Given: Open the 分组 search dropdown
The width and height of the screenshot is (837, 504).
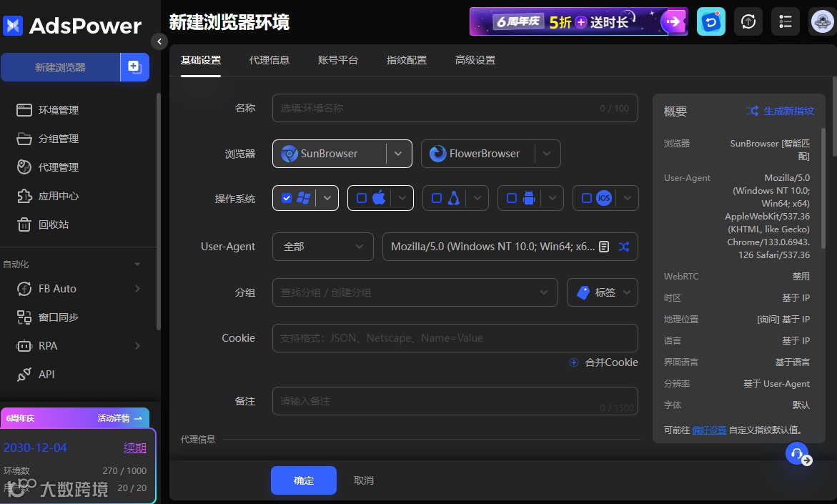Looking at the screenshot, I should 415,292.
